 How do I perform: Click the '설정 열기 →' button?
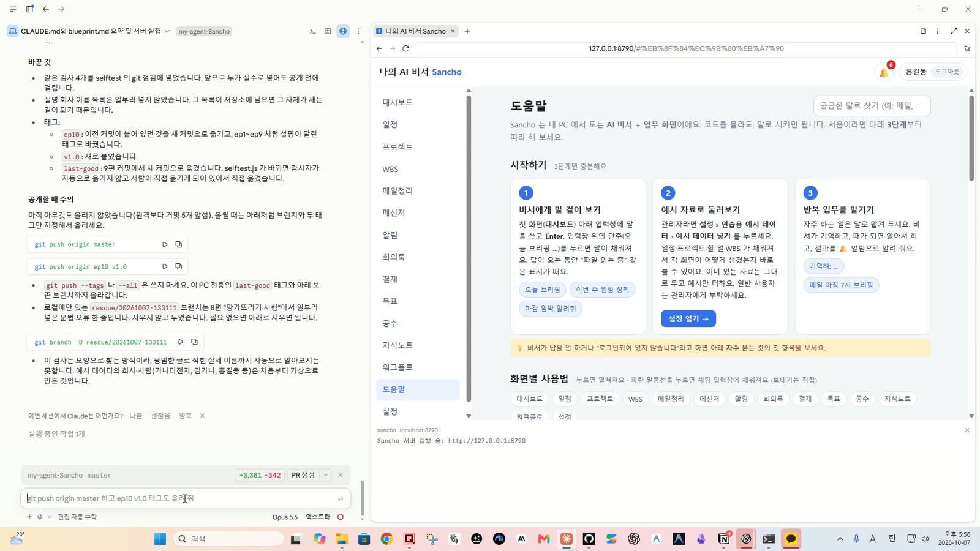688,318
